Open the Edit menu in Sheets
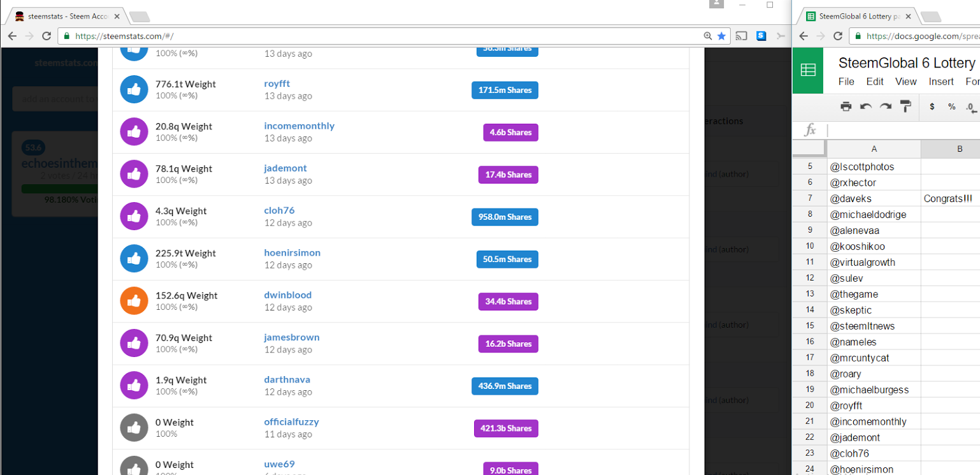This screenshot has height=475, width=980. [x=875, y=82]
